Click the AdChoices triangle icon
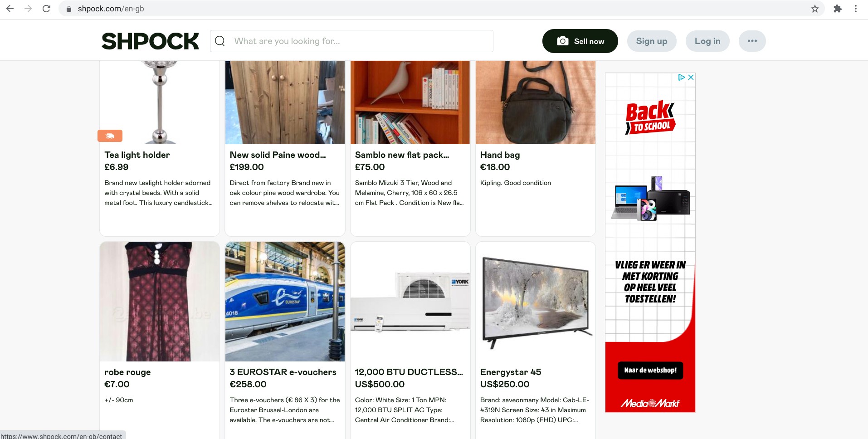Viewport: 868px width, 439px height. [681, 78]
